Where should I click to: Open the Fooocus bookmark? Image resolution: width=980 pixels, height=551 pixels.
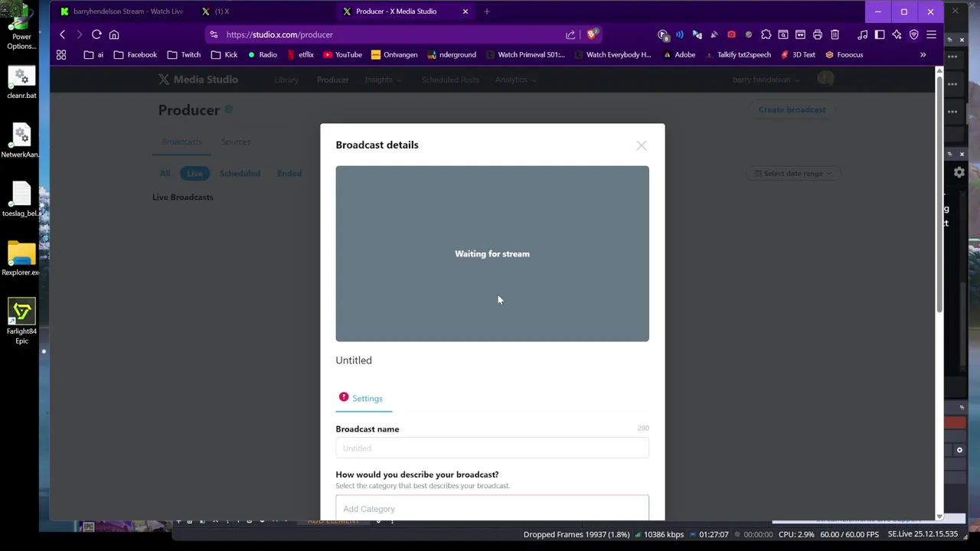pos(844,55)
